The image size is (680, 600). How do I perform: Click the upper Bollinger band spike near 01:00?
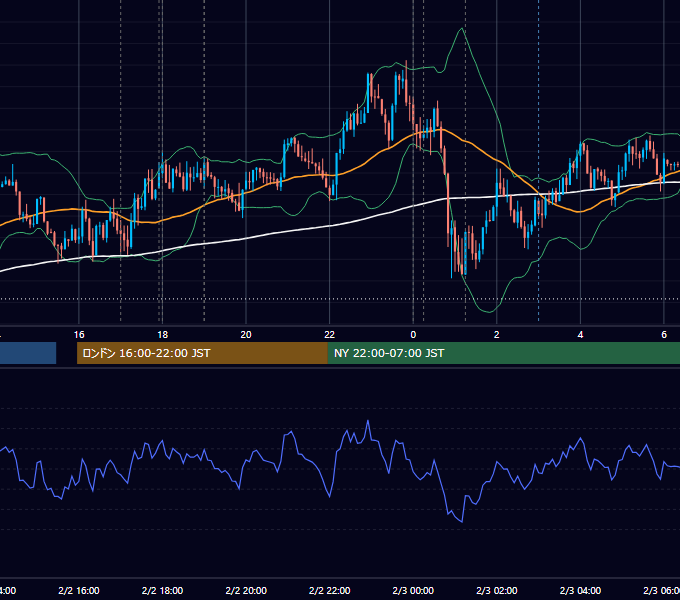point(462,29)
